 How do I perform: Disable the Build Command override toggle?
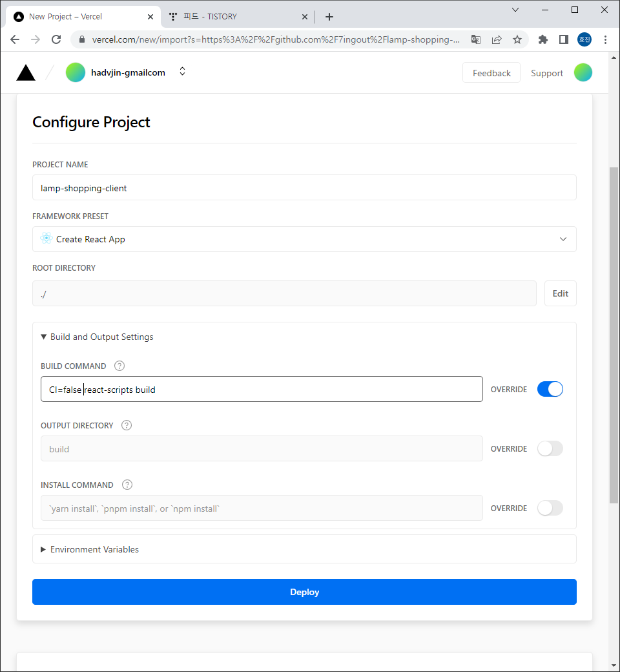tap(550, 389)
